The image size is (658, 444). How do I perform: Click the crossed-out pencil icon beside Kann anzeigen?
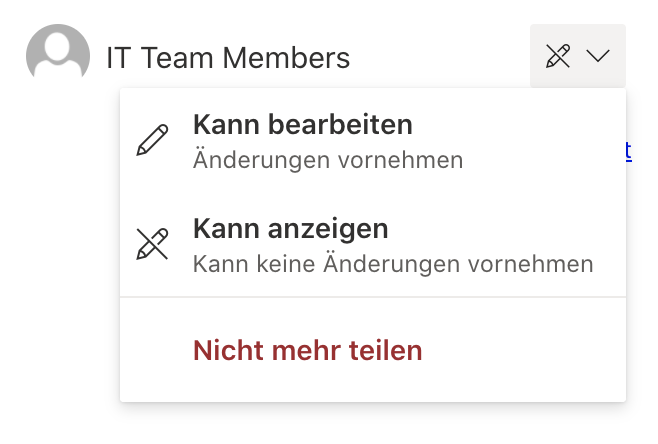(152, 245)
